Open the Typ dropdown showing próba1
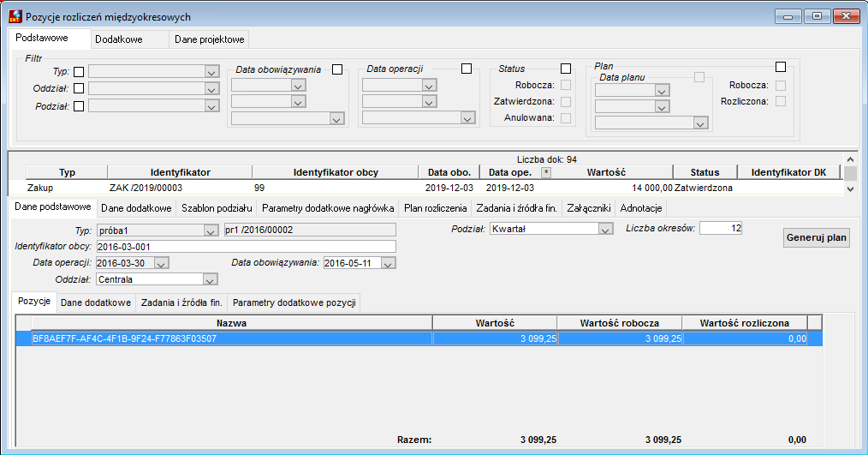 pyautogui.click(x=211, y=230)
